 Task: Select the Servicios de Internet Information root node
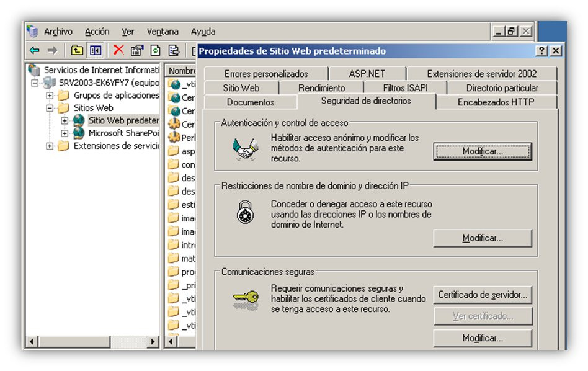click(101, 69)
